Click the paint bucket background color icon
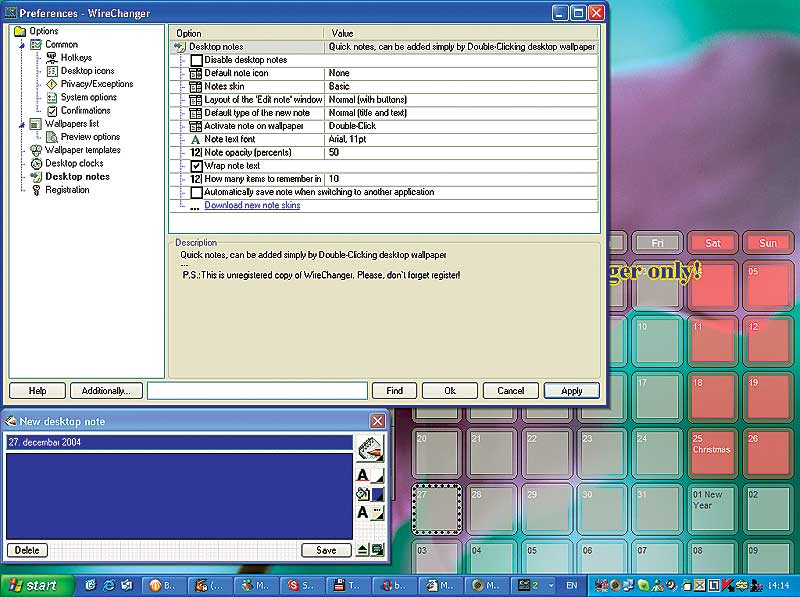 363,494
